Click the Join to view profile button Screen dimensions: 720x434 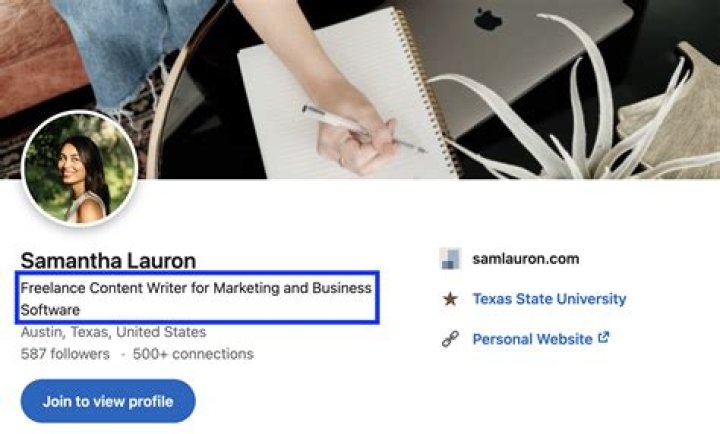pos(108,401)
